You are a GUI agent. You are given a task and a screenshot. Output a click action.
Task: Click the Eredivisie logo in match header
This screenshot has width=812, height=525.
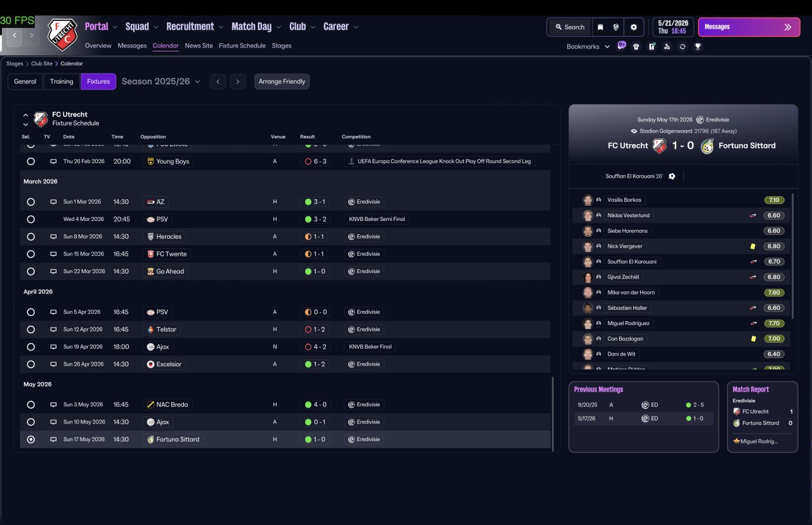tap(700, 119)
